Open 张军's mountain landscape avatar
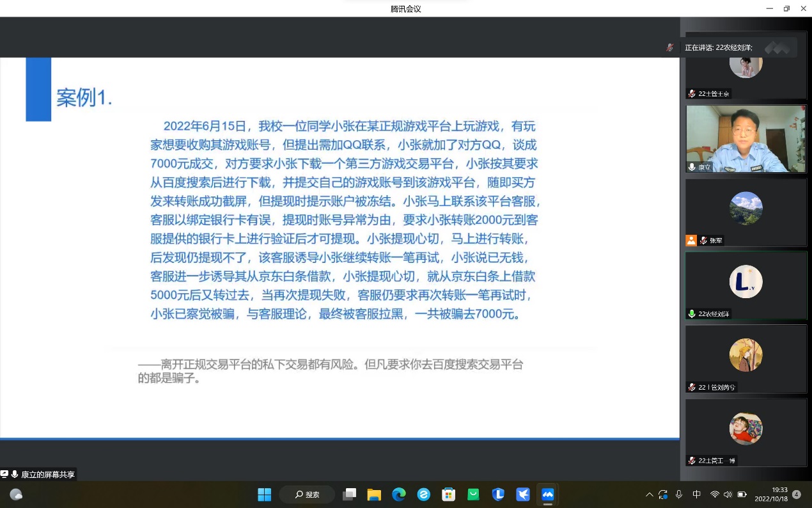 tap(746, 208)
